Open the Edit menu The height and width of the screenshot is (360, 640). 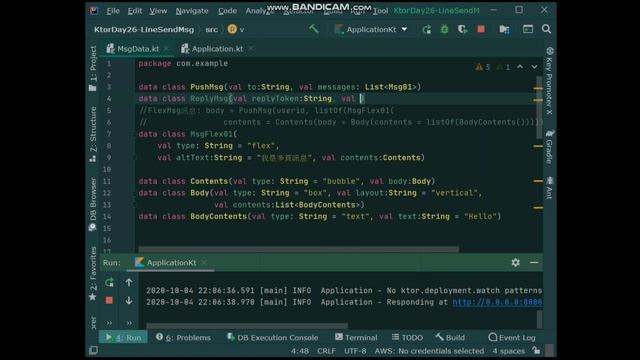[135, 11]
